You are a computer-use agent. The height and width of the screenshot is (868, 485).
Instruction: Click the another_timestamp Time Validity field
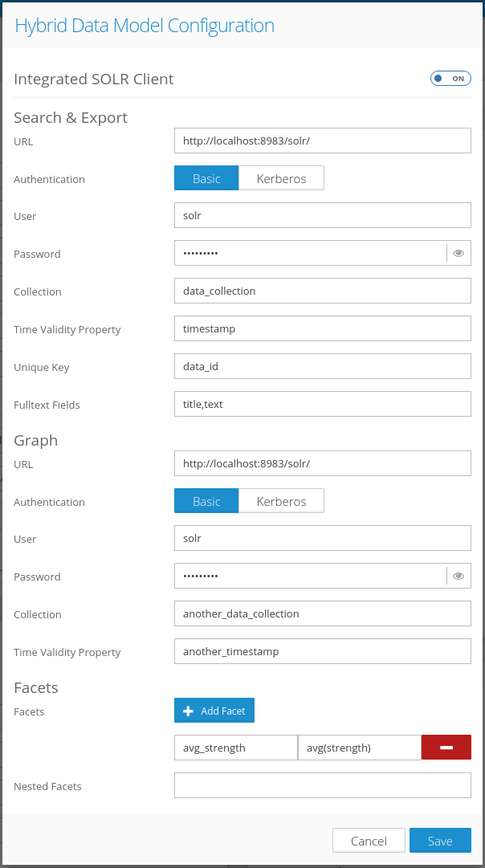coord(322,651)
